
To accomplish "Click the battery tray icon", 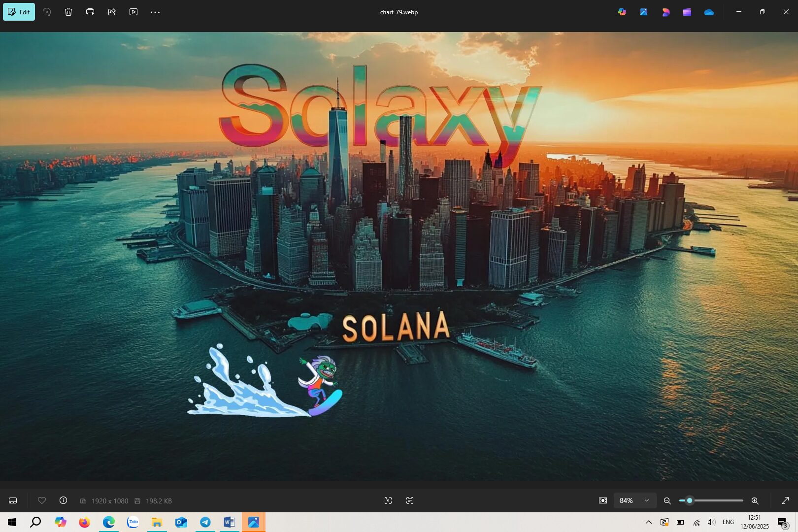I will coord(680,522).
